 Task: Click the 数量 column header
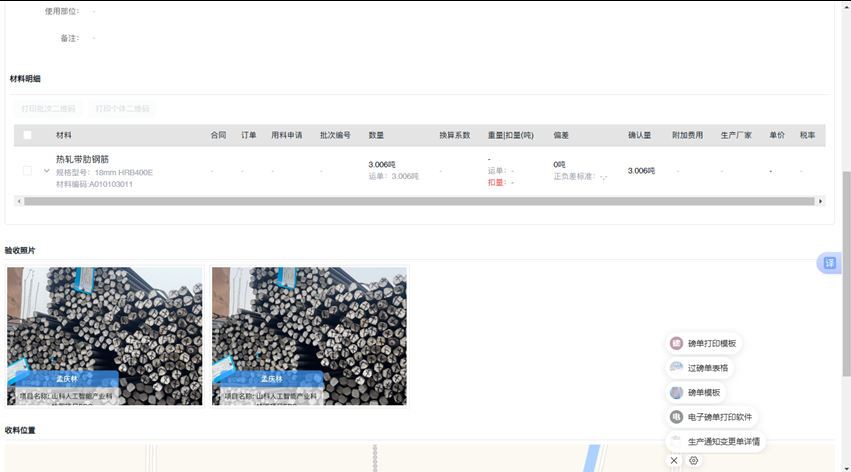pyautogui.click(x=376, y=135)
